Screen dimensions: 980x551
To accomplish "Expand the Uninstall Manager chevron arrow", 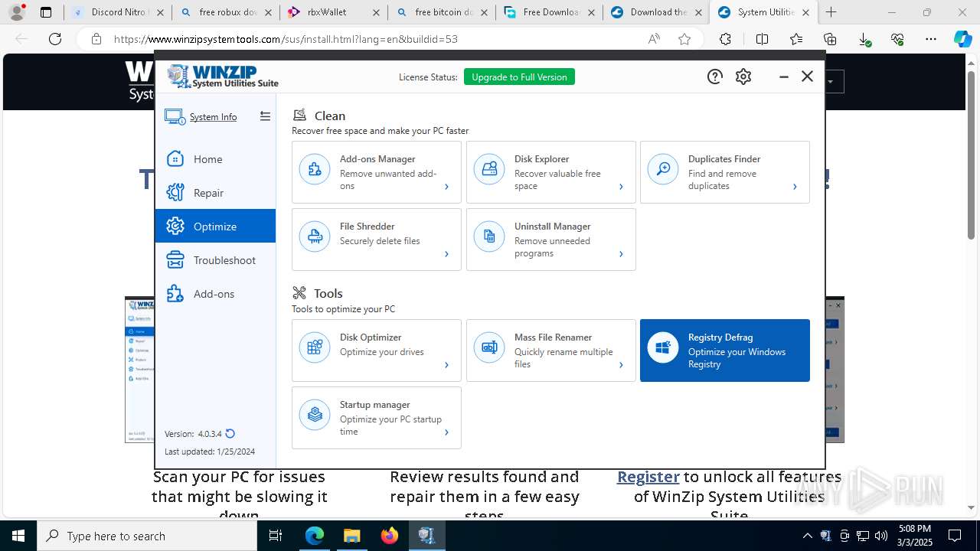I will [621, 254].
